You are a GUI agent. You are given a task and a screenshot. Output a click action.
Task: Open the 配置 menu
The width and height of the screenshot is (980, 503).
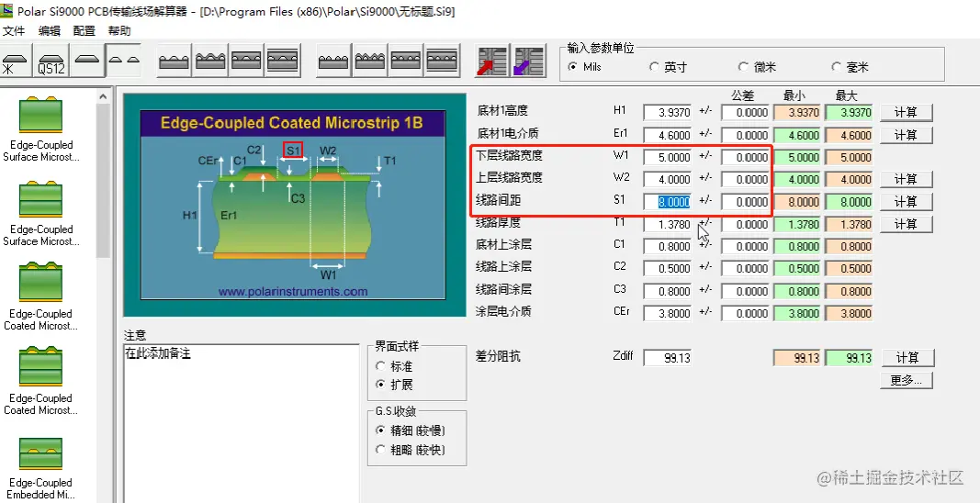click(84, 30)
